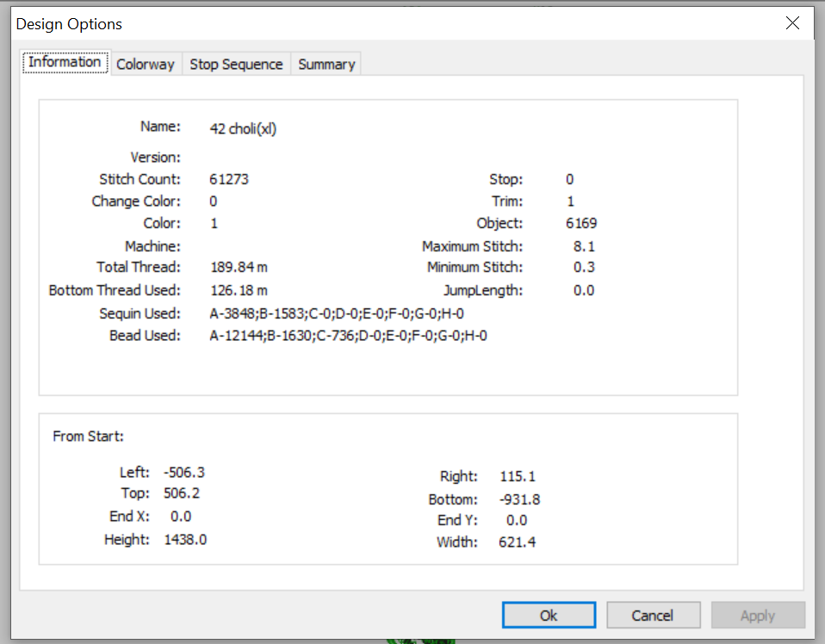This screenshot has height=644, width=825.
Task: Go to the Stop Sequence tab
Action: pos(236,65)
